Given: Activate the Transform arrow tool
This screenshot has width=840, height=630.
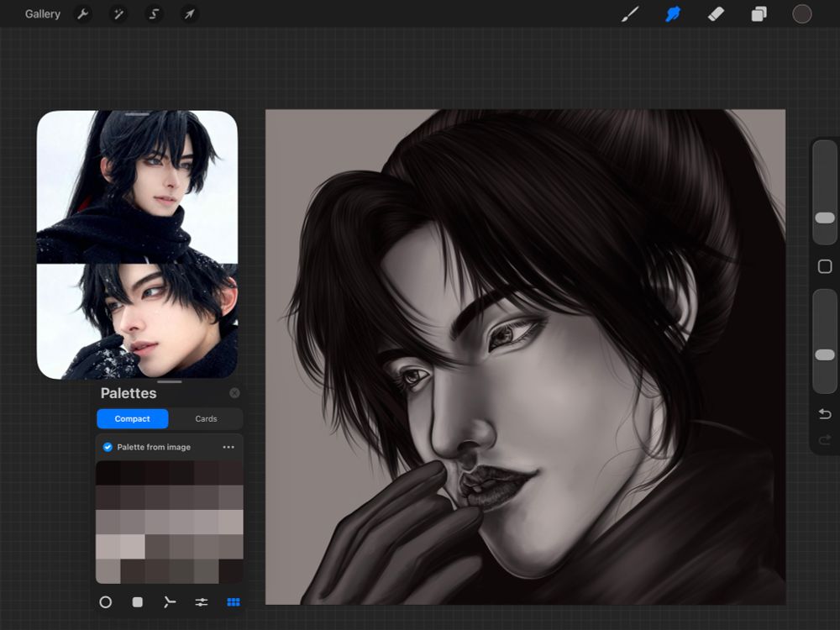Looking at the screenshot, I should 190,14.
